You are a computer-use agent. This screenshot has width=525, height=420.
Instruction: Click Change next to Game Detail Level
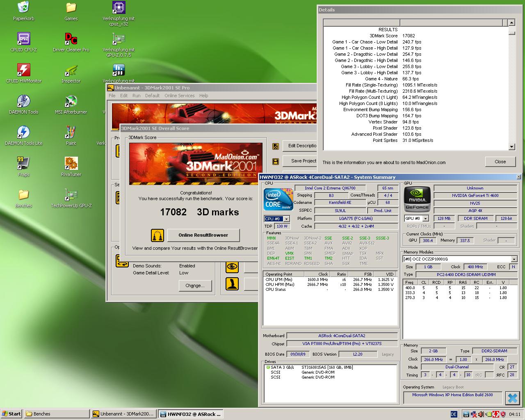(195, 286)
